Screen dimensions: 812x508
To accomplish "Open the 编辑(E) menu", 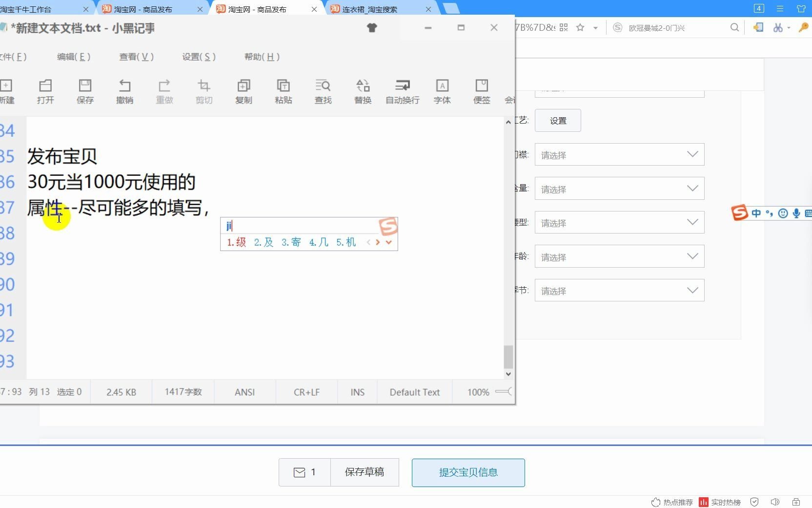I will [74, 57].
